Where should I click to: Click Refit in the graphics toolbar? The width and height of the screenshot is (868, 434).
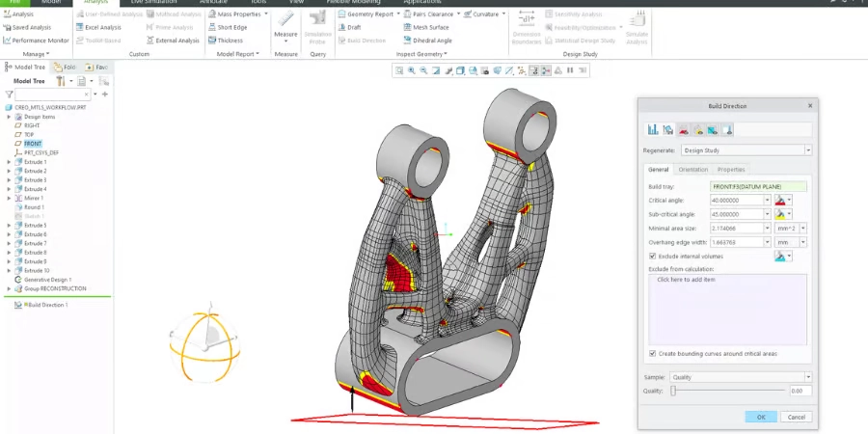point(399,70)
